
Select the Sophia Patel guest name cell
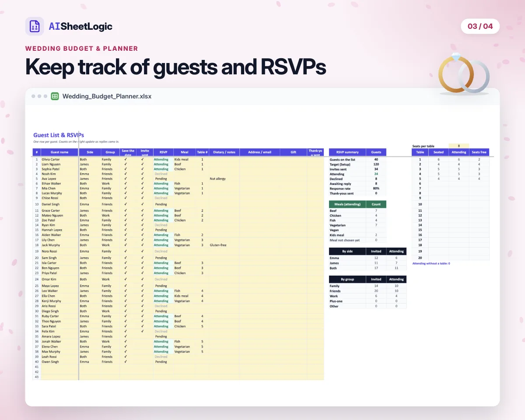pos(59,169)
